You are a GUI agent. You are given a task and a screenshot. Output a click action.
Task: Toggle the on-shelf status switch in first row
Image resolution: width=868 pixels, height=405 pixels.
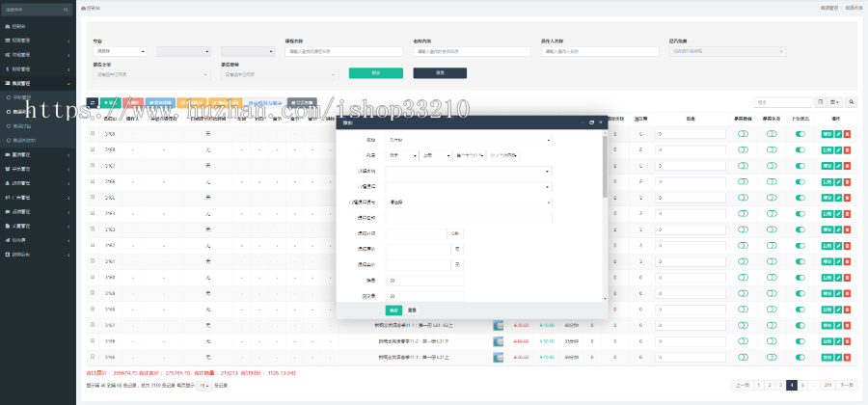coord(800,134)
